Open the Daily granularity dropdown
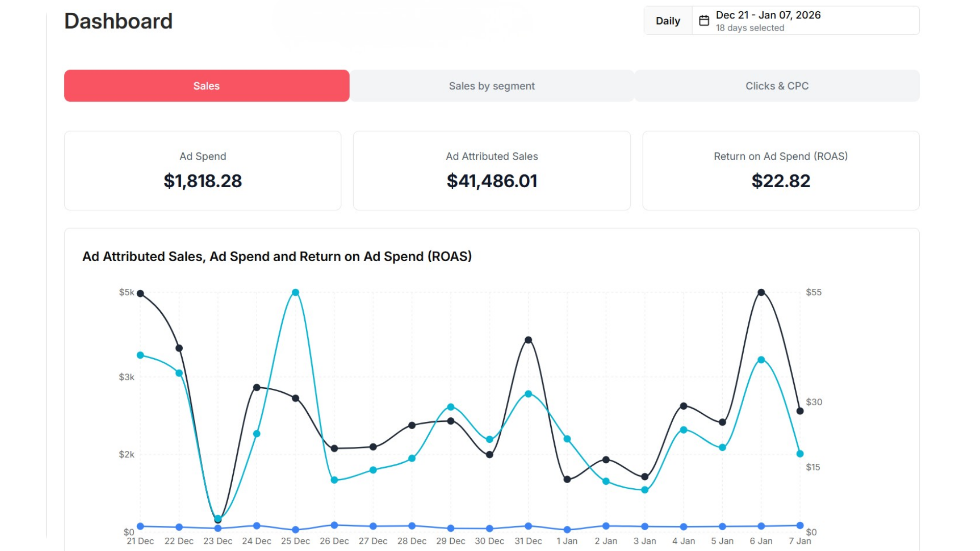The width and height of the screenshot is (980, 551). pyautogui.click(x=668, y=21)
